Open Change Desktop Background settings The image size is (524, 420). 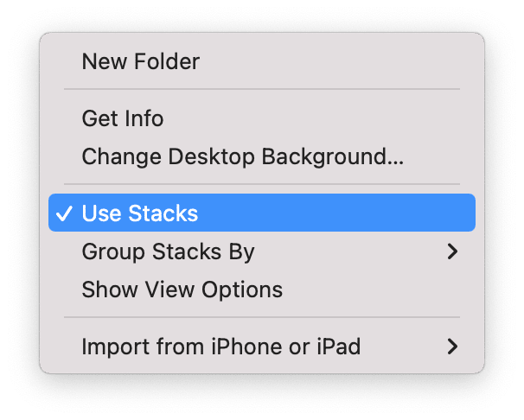(x=242, y=157)
